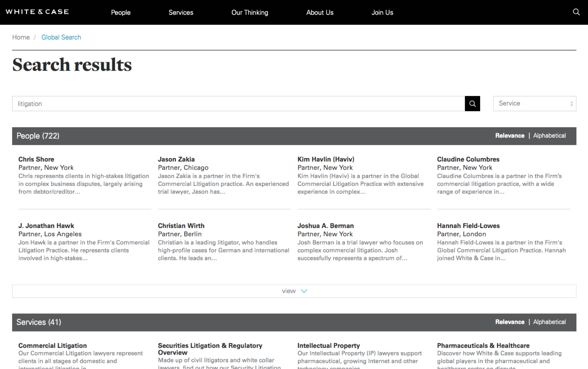
Task: Open Kim Havlin (Haviv) profile
Action: click(326, 159)
